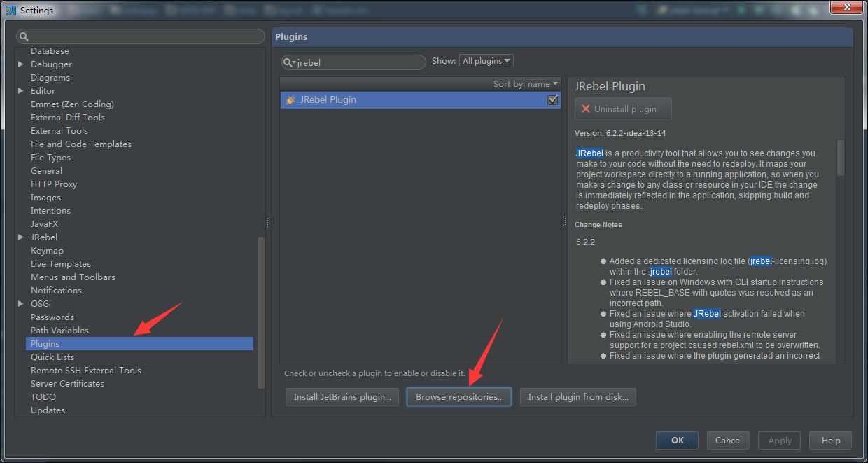Open the Show All plugins dropdown
The width and height of the screenshot is (868, 463).
click(486, 61)
